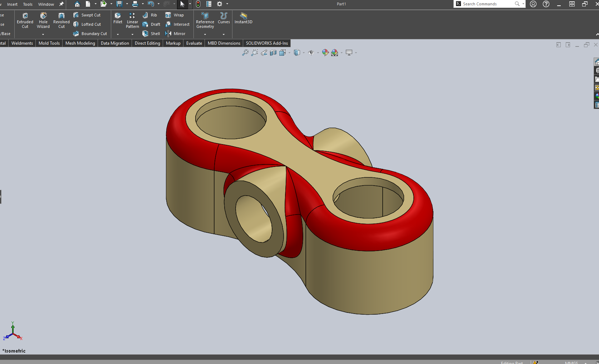Open the Curves dropdown arrow
The width and height of the screenshot is (599, 364).
click(x=224, y=34)
